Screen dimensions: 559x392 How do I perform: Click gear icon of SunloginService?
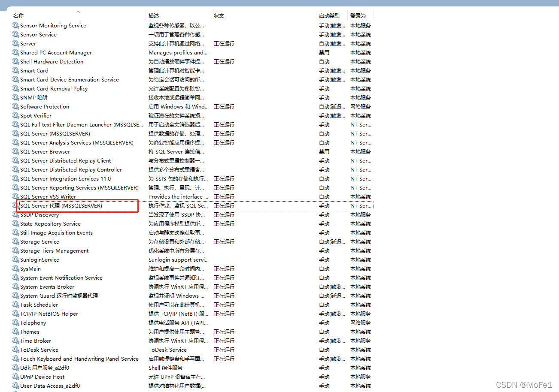coord(16,259)
